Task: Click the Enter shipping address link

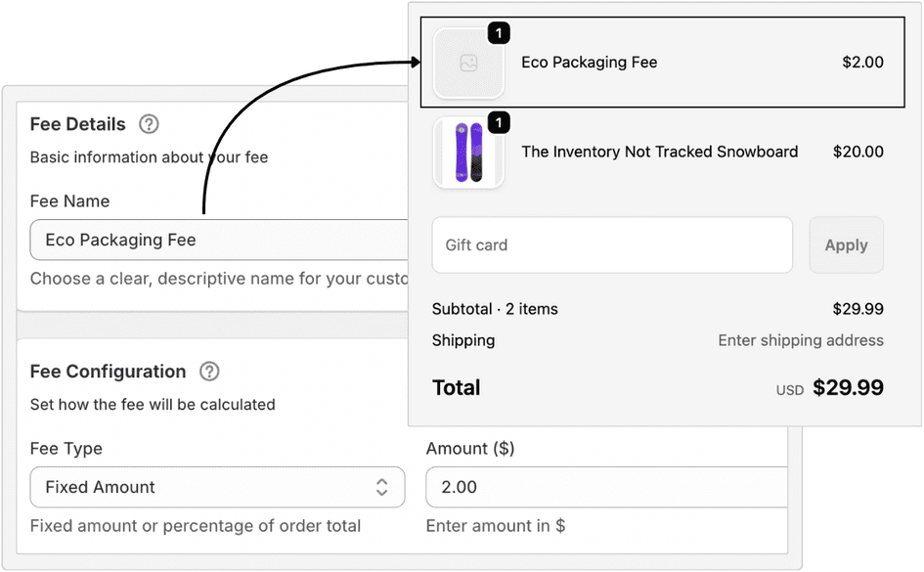Action: [801, 340]
